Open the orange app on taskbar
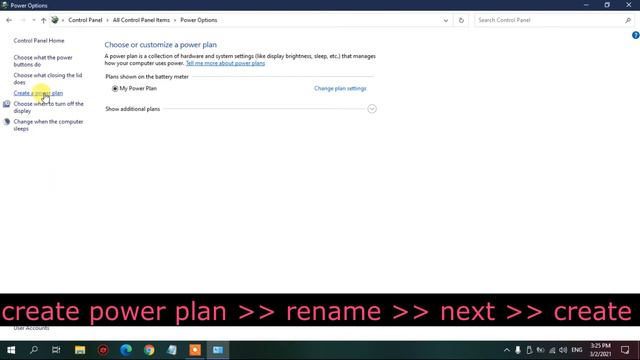The image size is (640, 360). (195, 350)
